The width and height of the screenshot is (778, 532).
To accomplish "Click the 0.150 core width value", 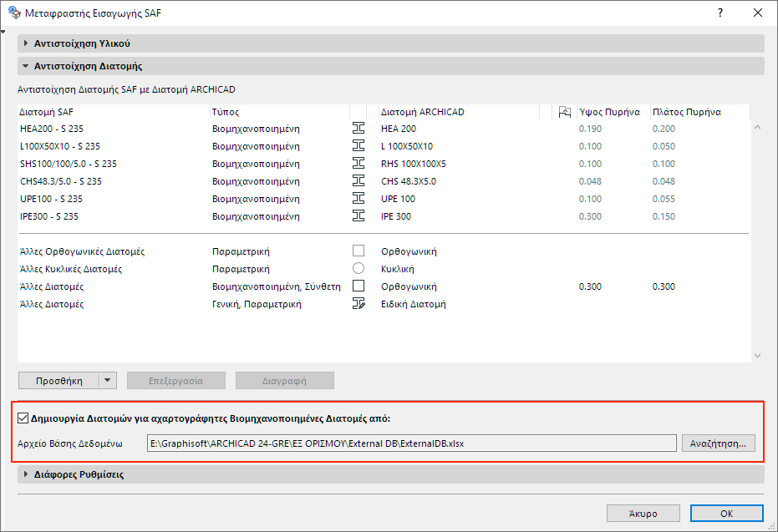I will coord(664,216).
